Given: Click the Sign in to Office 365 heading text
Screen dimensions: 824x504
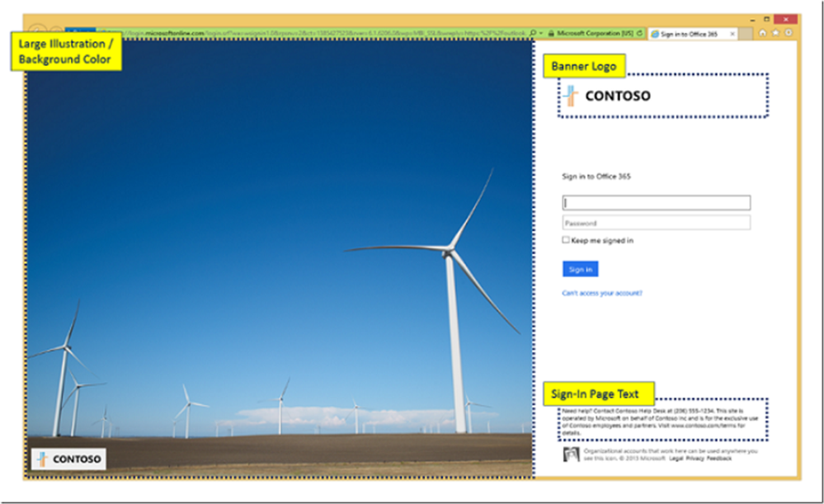Looking at the screenshot, I should click(596, 177).
